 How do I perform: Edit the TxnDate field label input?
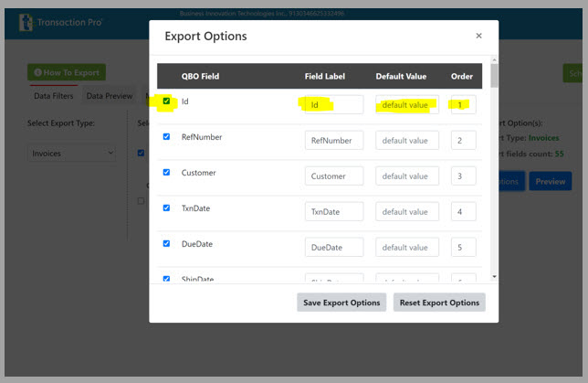point(334,212)
